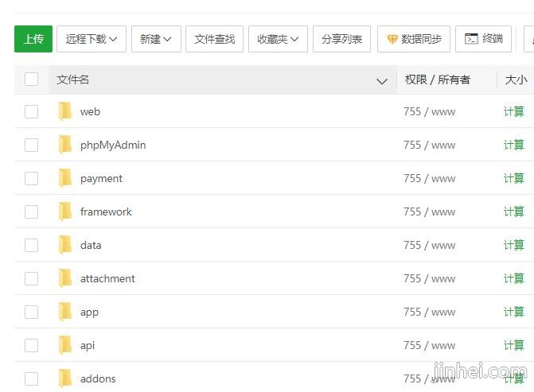The height and width of the screenshot is (392, 534).
Task: Open the phpMyAdmin folder name
Action: (113, 145)
